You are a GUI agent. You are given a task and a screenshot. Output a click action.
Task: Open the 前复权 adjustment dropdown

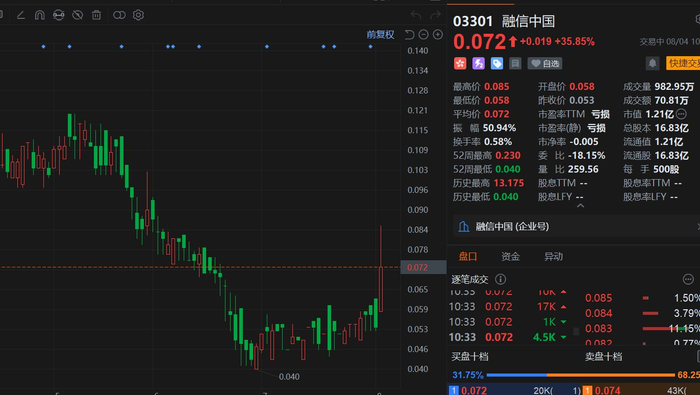380,34
